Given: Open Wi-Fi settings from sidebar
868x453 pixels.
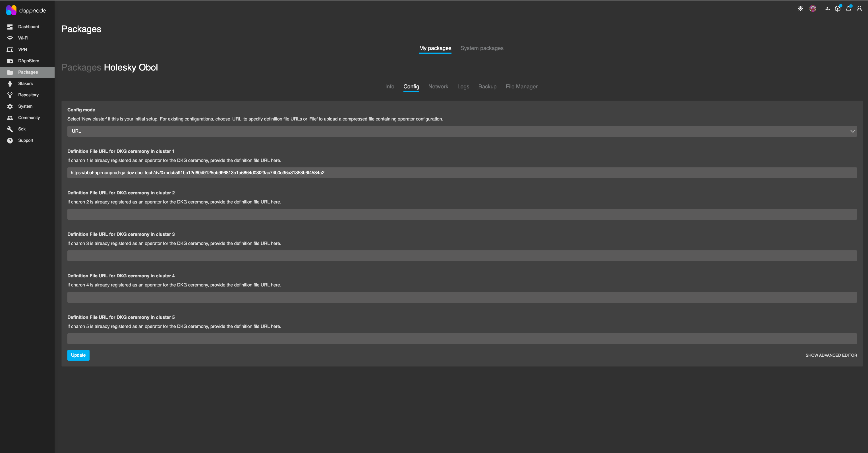Looking at the screenshot, I should click(x=23, y=38).
